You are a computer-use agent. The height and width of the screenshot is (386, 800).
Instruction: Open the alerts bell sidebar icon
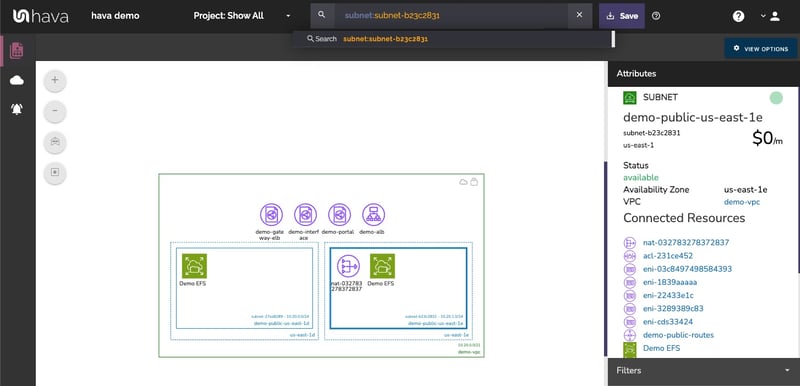point(17,109)
